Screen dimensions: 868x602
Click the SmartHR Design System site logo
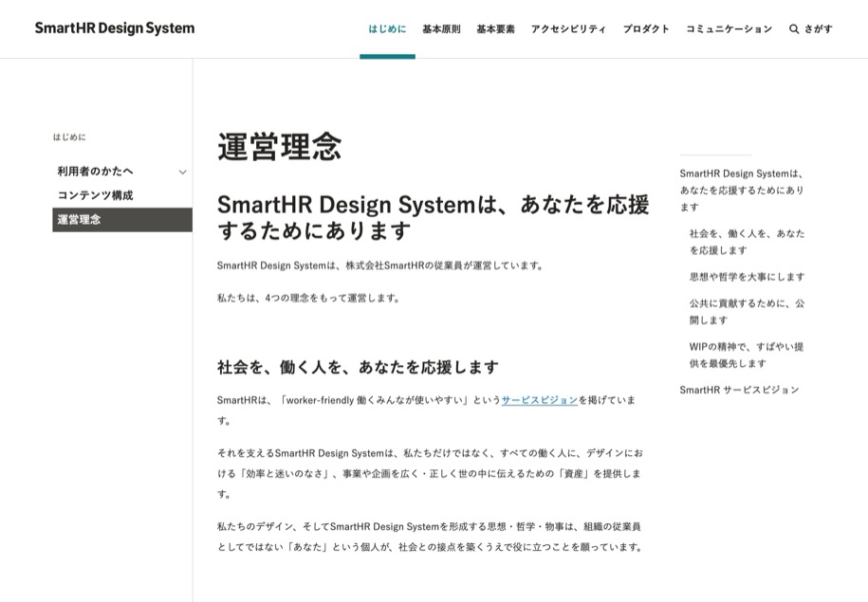click(x=115, y=28)
